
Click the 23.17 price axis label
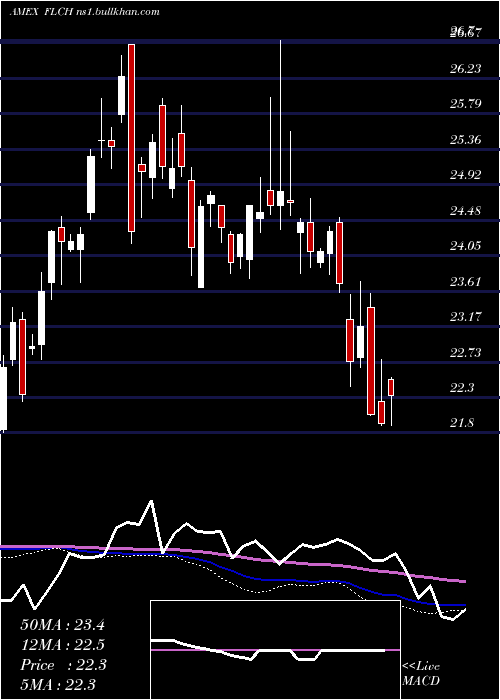click(466, 317)
